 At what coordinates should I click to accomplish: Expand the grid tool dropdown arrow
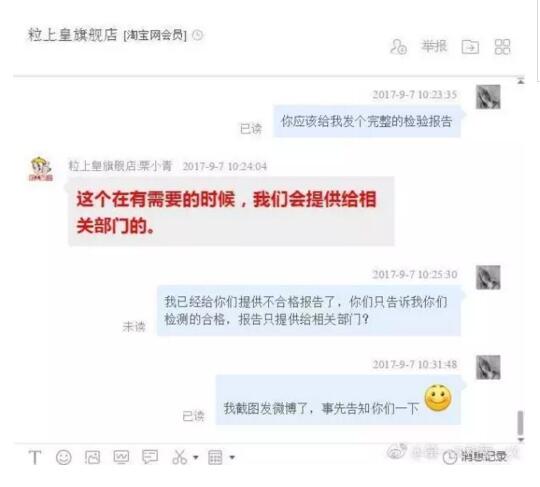[232, 457]
